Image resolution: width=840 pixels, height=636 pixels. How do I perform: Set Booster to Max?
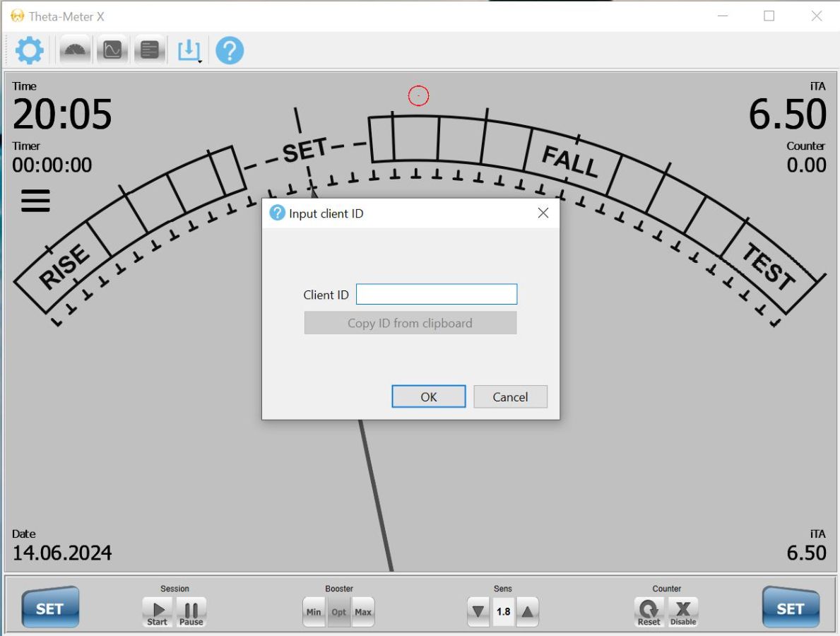tap(362, 612)
